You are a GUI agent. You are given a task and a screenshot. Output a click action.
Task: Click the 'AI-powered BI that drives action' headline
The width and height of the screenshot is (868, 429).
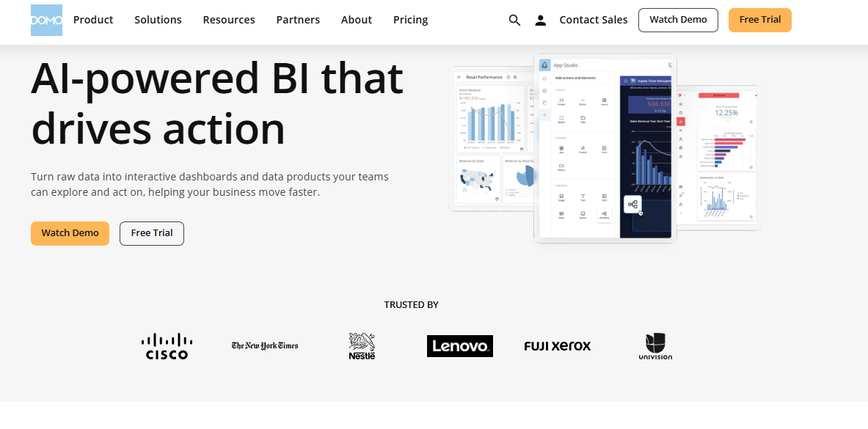coord(217,103)
